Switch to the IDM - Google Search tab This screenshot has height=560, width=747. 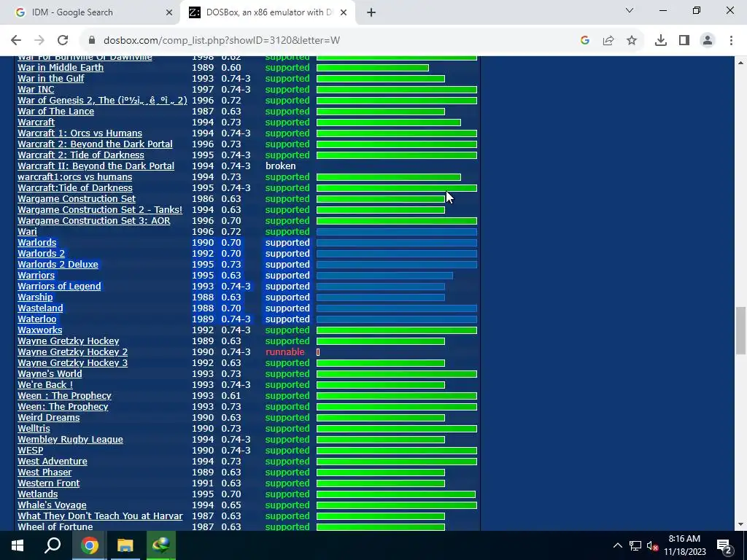pos(90,12)
